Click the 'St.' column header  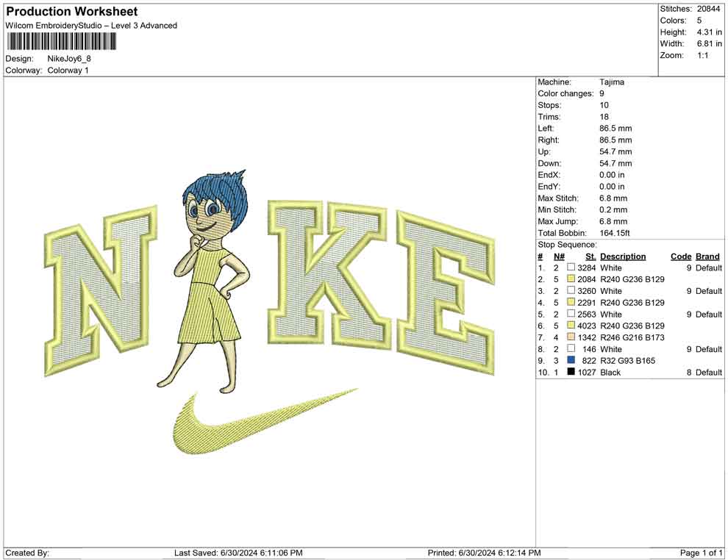(x=590, y=256)
